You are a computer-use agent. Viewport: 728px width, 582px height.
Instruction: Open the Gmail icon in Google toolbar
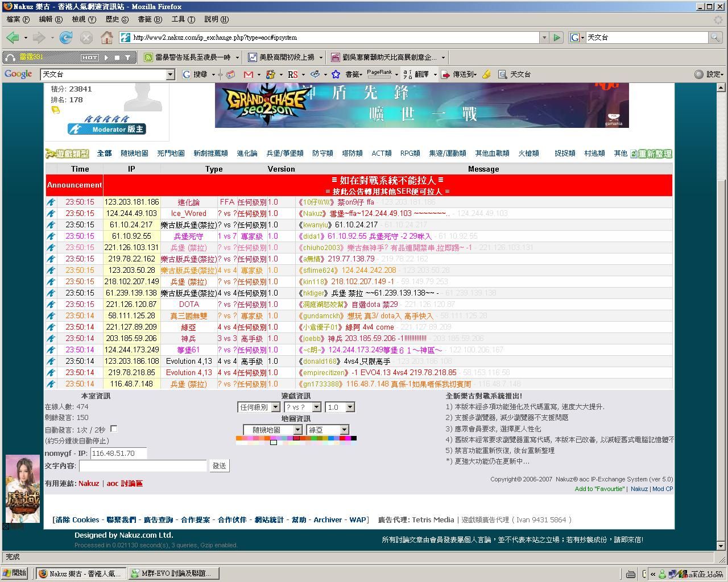[249, 74]
